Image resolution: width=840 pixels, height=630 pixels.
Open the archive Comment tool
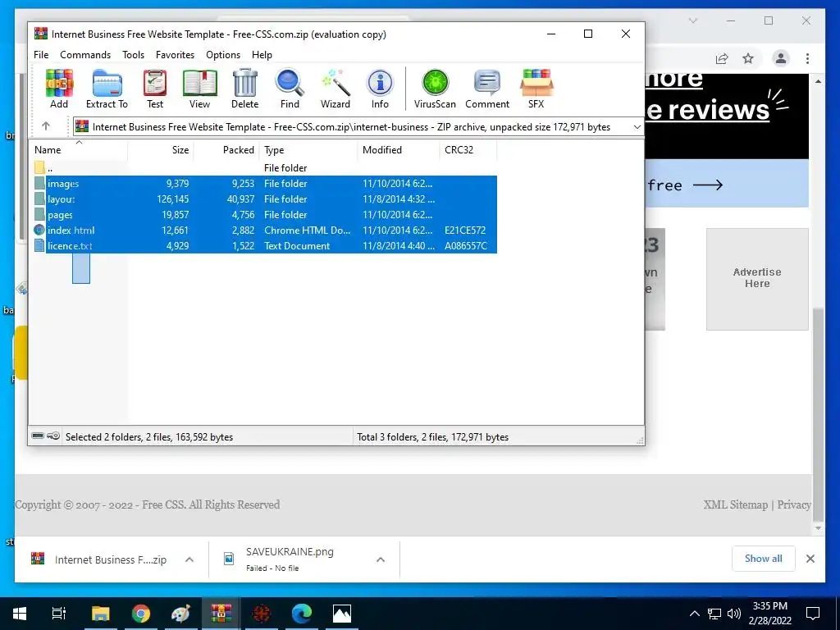[x=487, y=89]
